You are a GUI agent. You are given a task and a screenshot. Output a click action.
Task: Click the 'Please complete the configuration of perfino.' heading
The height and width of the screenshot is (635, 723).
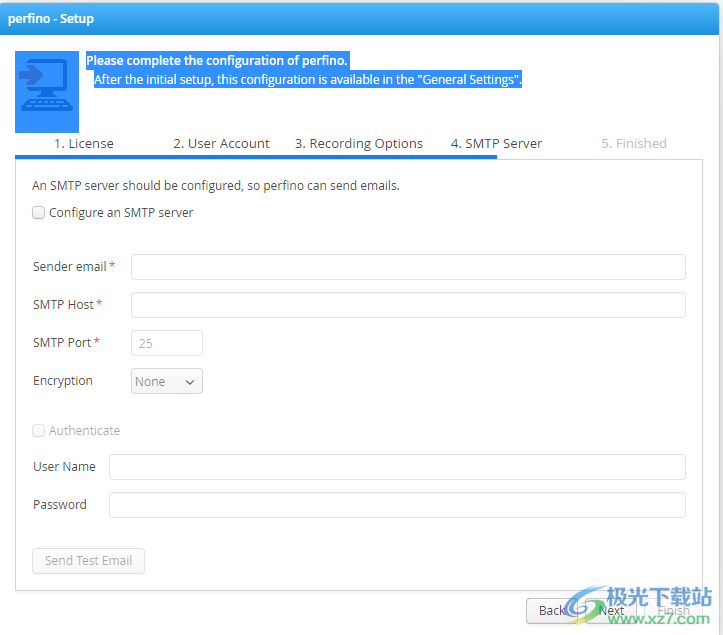pyautogui.click(x=217, y=60)
